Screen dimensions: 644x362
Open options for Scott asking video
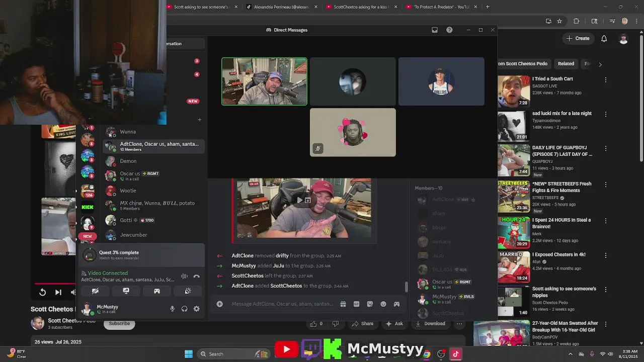click(x=605, y=290)
